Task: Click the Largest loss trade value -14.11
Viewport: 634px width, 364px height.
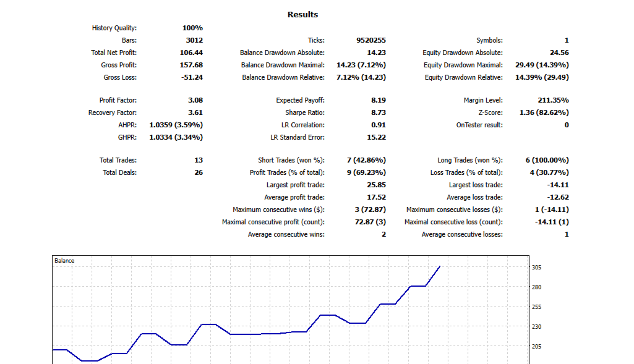Action: 558,185
